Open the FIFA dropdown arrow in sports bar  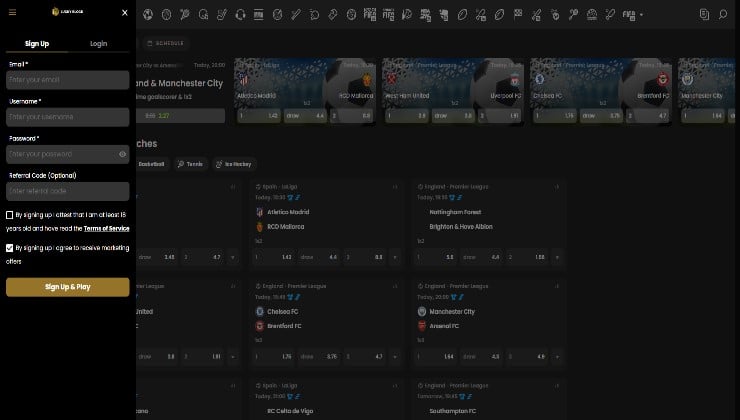641,15
